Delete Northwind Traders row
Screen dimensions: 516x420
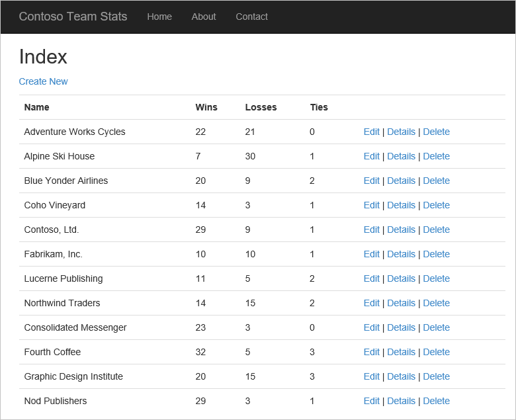point(436,303)
